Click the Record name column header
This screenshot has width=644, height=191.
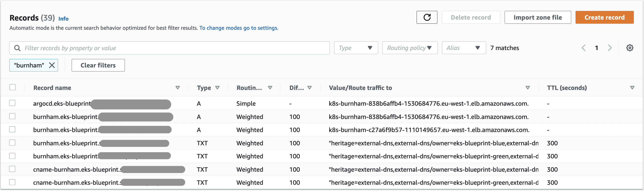52,88
